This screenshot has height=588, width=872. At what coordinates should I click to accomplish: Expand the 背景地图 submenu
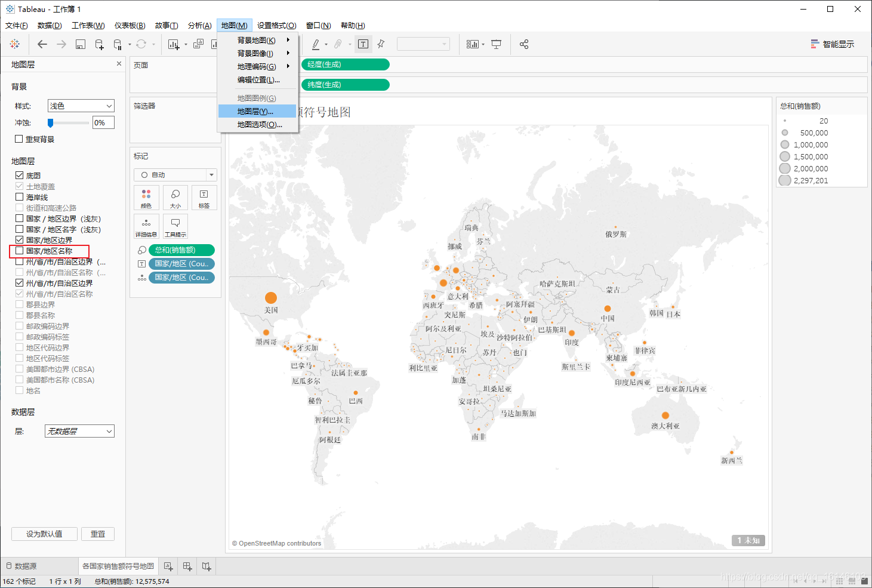[x=257, y=40]
